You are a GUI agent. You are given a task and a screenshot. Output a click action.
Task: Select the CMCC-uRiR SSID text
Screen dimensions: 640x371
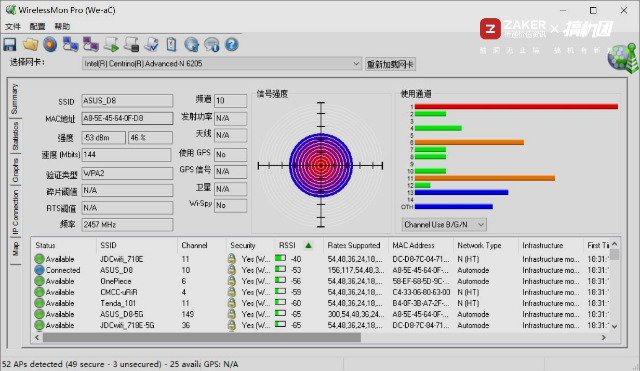118,292
